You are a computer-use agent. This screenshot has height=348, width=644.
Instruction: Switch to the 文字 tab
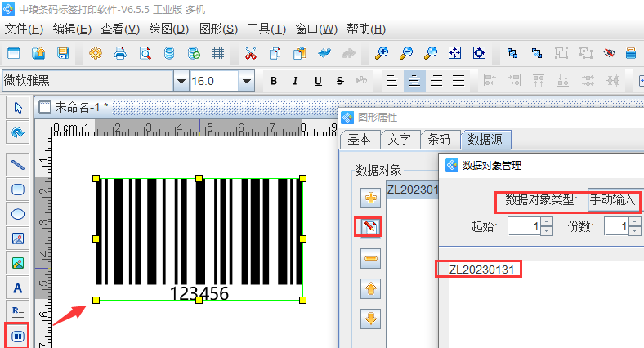(399, 140)
